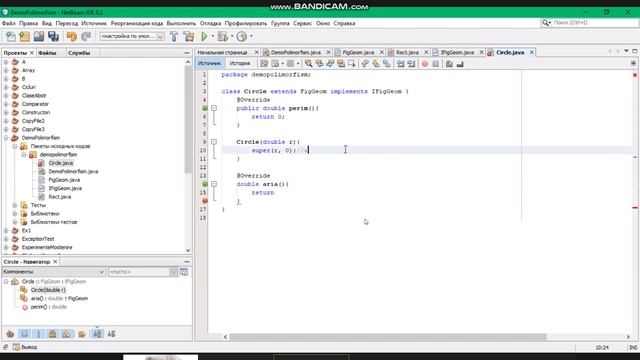Profile project with the clock icon
The image size is (640, 360).
pyautogui.click(x=242, y=37)
